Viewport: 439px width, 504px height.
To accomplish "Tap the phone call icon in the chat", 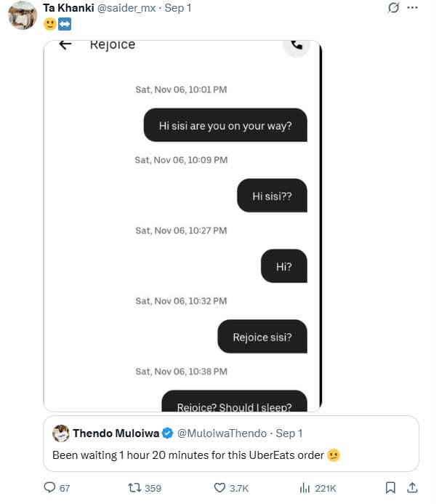I will [x=297, y=44].
